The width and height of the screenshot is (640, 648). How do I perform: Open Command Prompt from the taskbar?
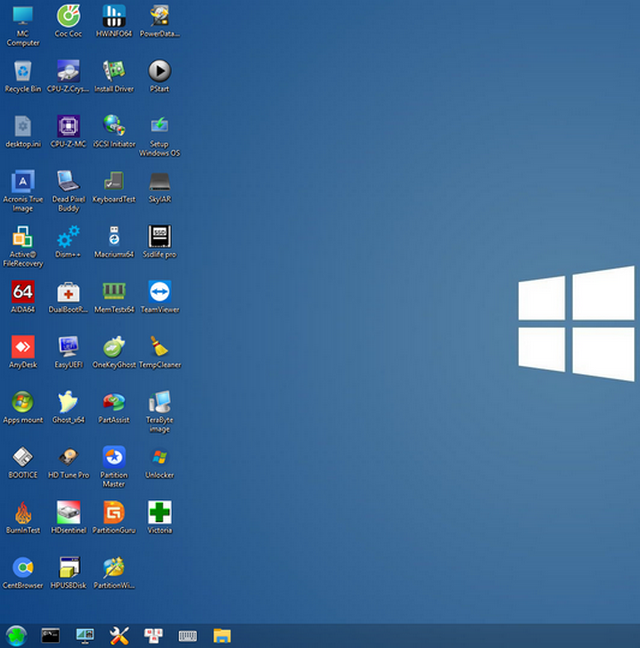[x=50, y=636]
